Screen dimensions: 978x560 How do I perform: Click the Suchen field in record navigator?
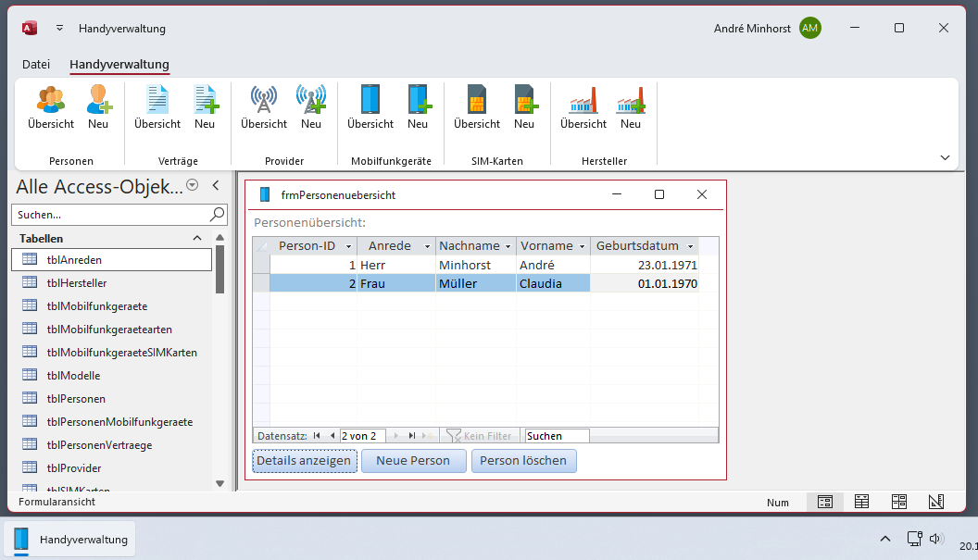556,436
